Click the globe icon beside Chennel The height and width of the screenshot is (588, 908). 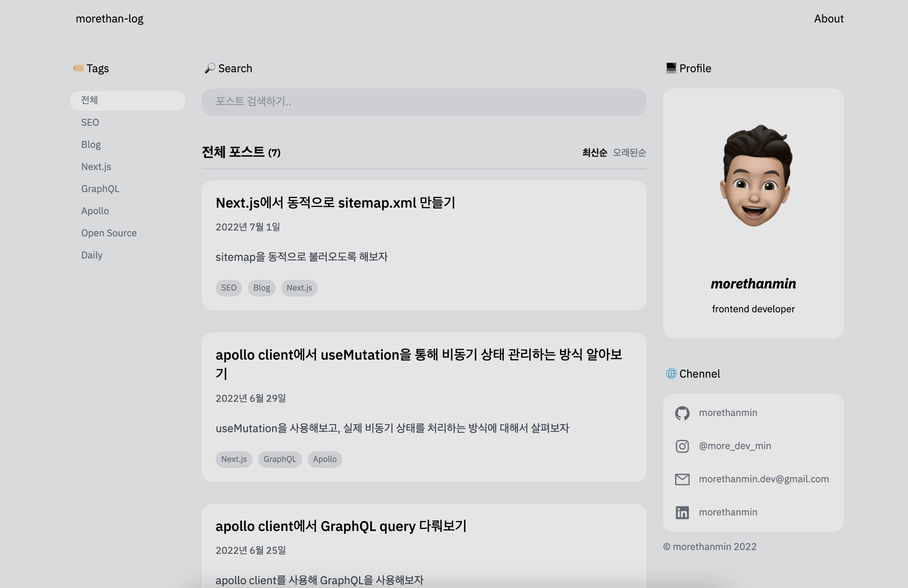[671, 373]
